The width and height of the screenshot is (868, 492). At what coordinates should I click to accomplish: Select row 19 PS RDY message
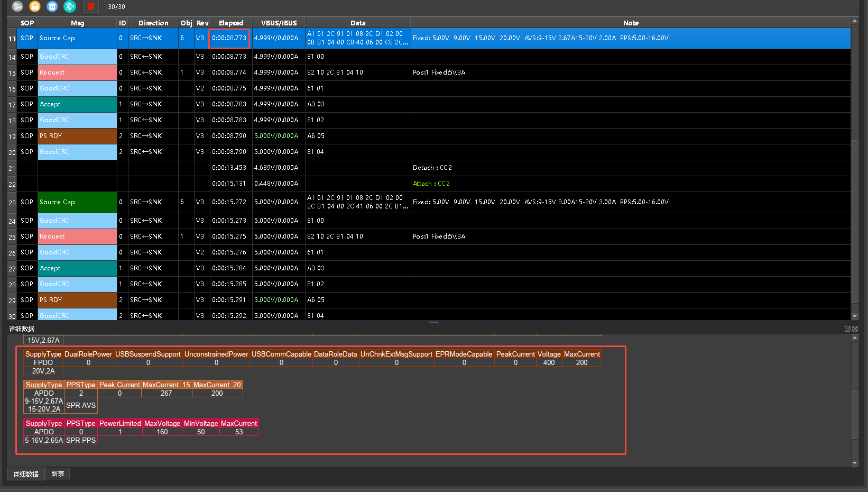coord(77,136)
